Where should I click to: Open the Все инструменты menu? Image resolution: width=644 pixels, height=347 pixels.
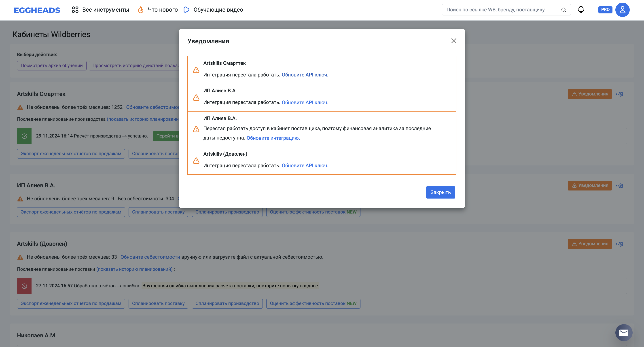pos(100,10)
